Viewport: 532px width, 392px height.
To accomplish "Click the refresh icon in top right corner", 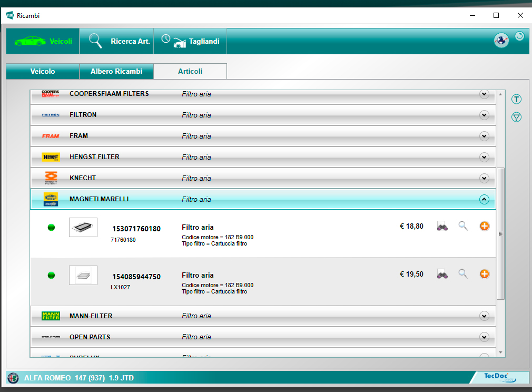I will click(x=519, y=36).
